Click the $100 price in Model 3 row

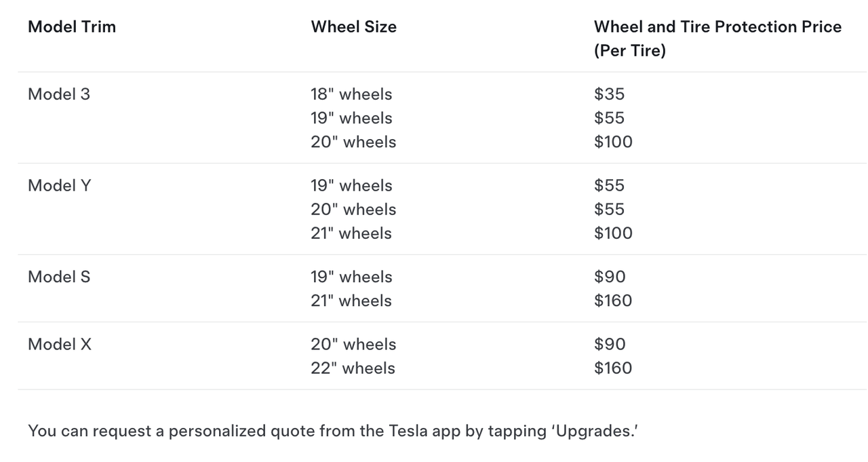point(613,142)
